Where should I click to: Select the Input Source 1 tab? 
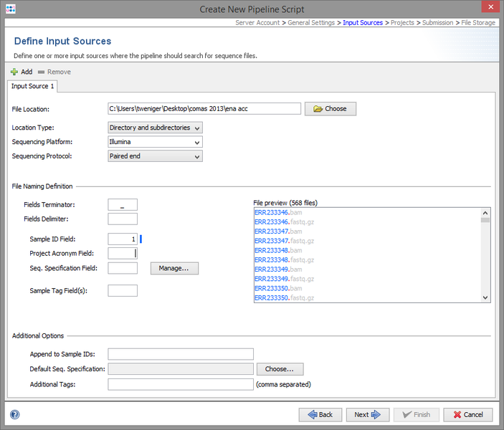coord(32,86)
